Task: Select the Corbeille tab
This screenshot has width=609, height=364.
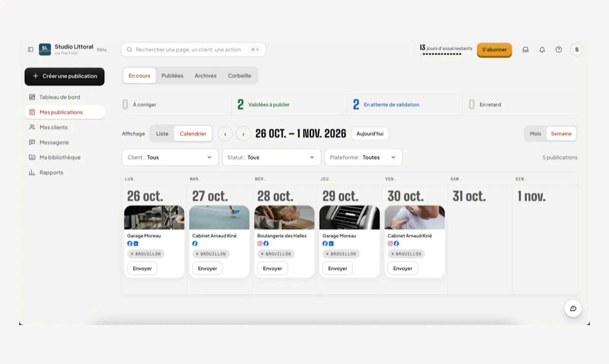Action: pos(239,76)
